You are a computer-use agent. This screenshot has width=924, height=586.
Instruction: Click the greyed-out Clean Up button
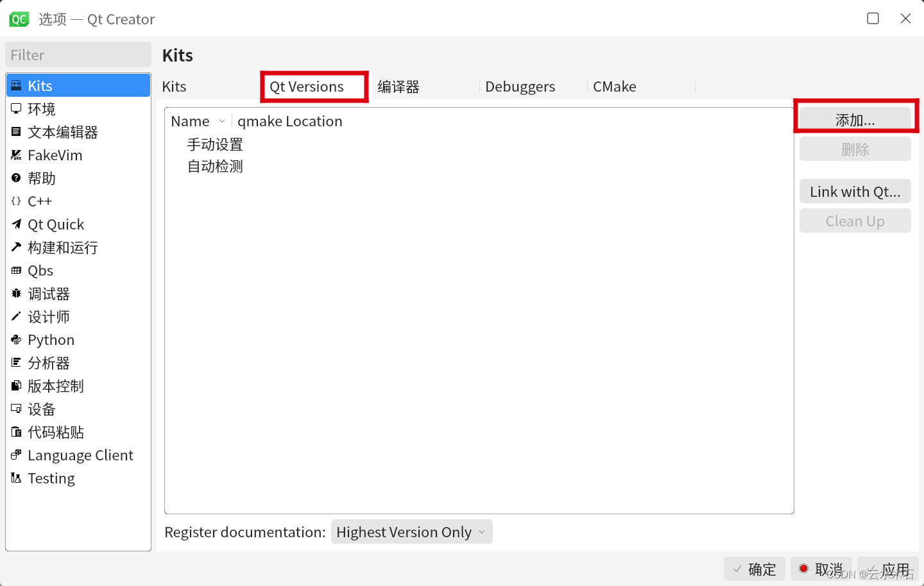[855, 221]
